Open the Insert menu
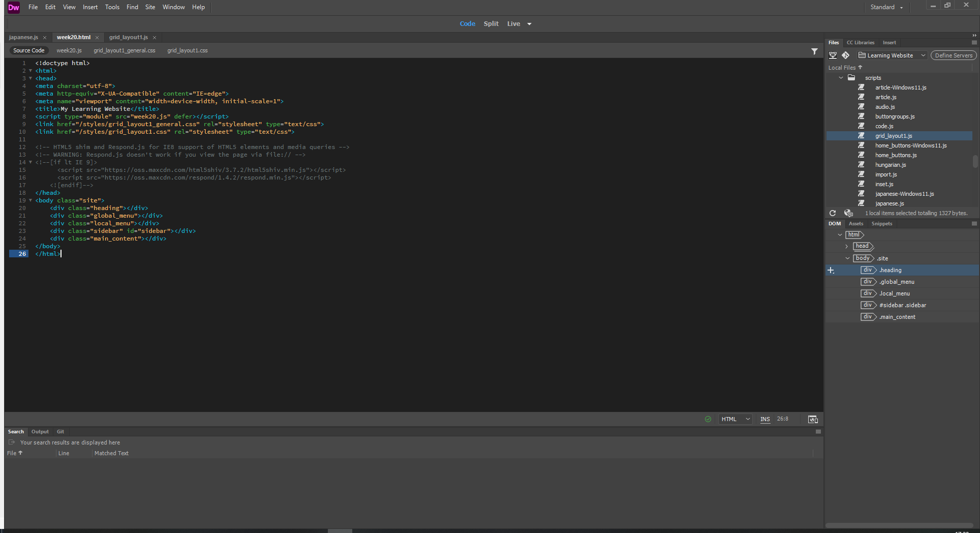 point(90,7)
